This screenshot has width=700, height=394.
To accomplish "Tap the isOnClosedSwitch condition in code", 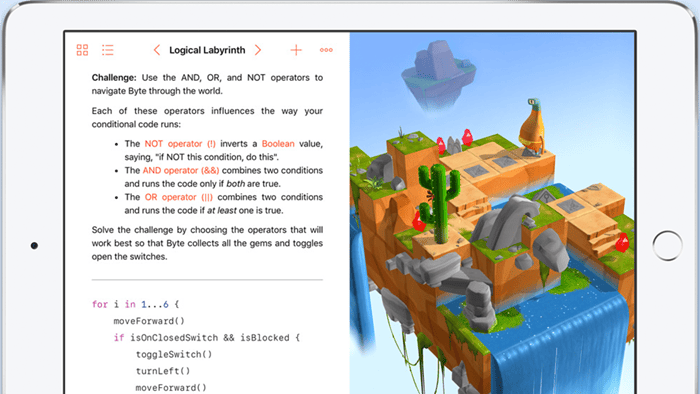I will (x=174, y=338).
